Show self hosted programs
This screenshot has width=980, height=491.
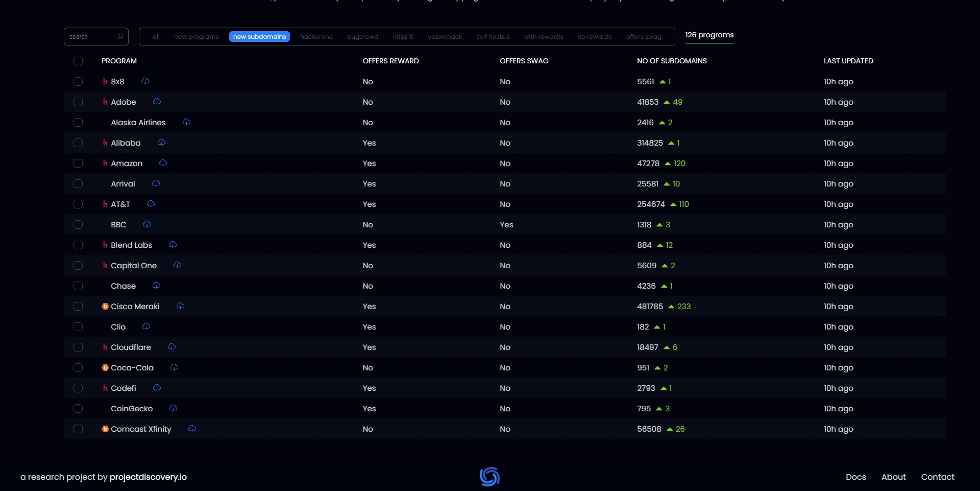(493, 37)
